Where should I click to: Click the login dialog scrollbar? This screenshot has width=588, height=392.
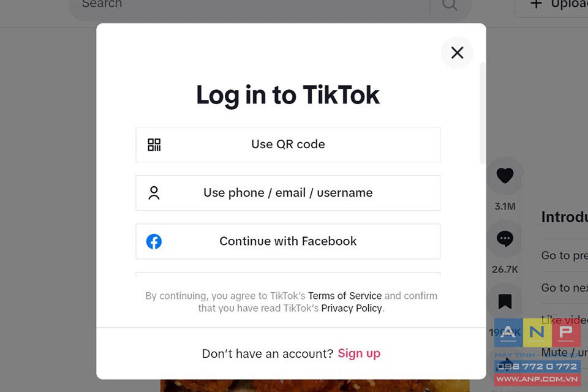(482, 113)
